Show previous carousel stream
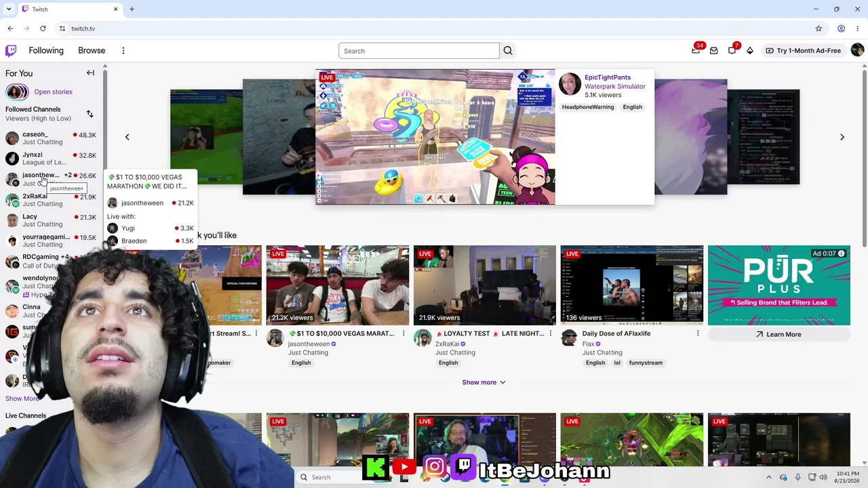868x488 pixels. point(127,137)
